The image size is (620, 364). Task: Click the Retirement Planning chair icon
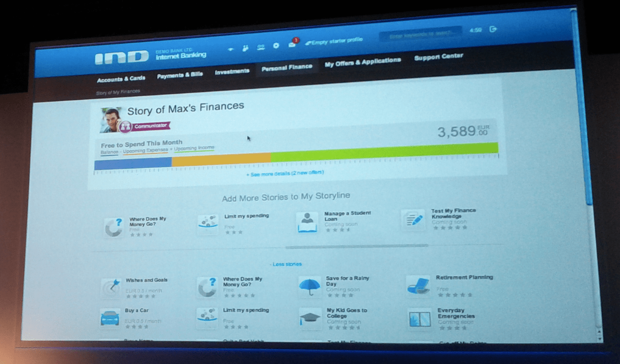[x=418, y=285]
